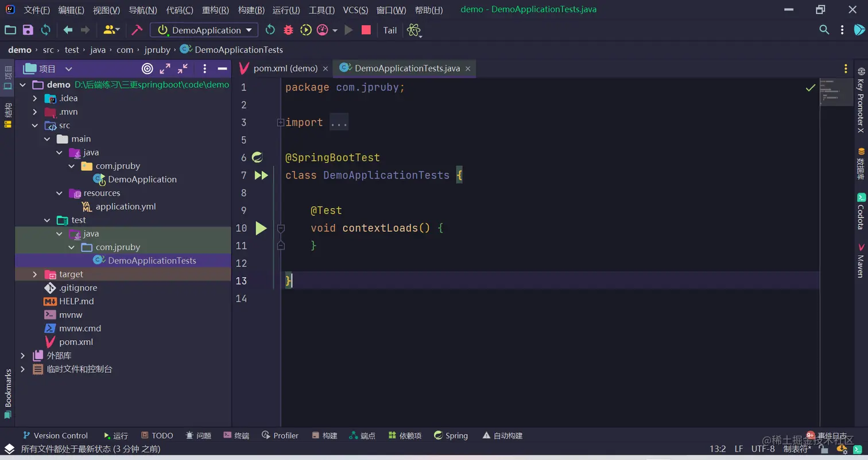
Task: Open the Code With Me people icon
Action: click(x=111, y=30)
